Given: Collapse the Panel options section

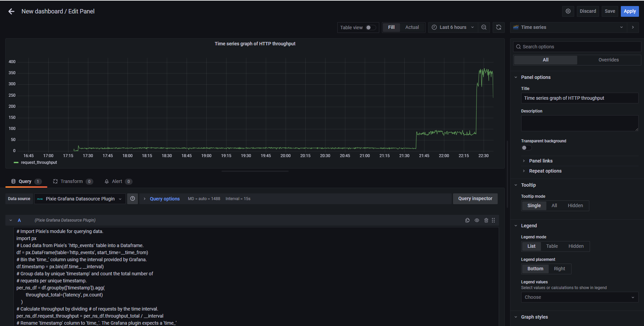Looking at the screenshot, I should click(536, 77).
